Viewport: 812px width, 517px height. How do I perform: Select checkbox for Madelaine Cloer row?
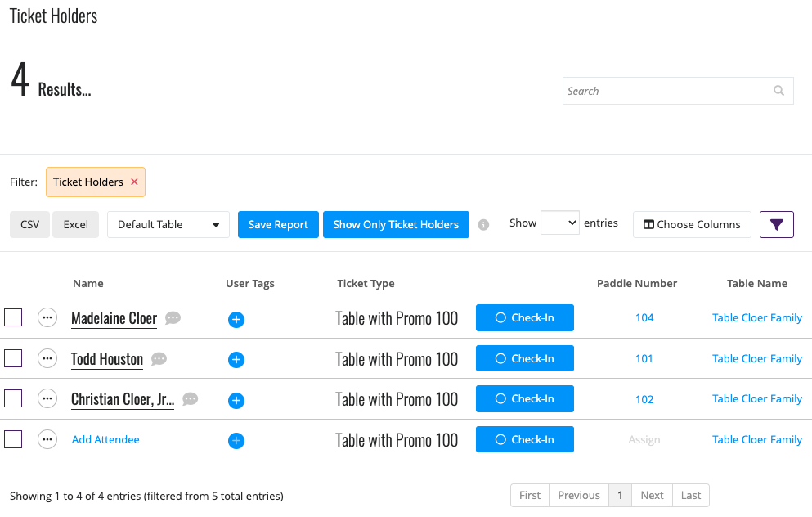coord(13,317)
